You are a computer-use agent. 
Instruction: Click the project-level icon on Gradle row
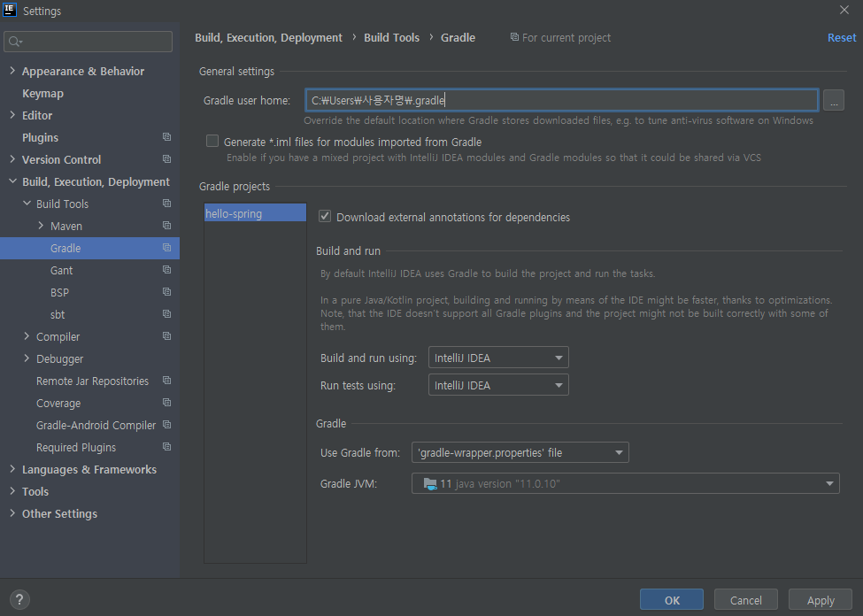166,248
